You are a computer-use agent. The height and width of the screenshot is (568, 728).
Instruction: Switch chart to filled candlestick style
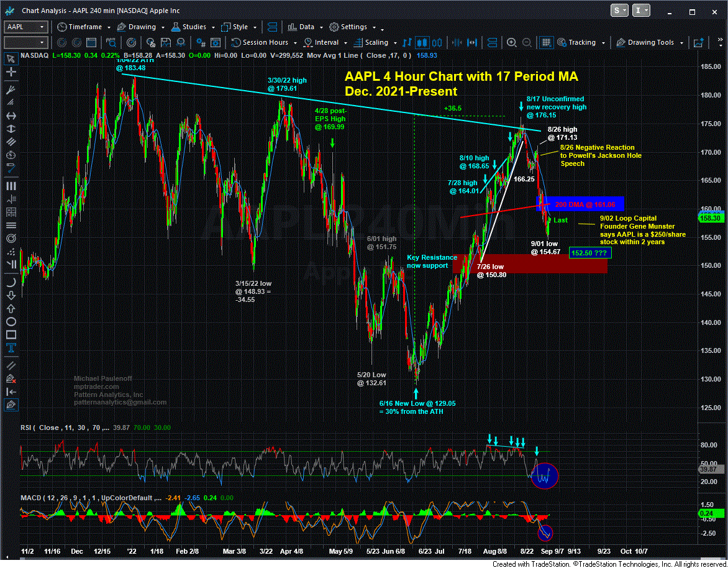pyautogui.click(x=422, y=43)
